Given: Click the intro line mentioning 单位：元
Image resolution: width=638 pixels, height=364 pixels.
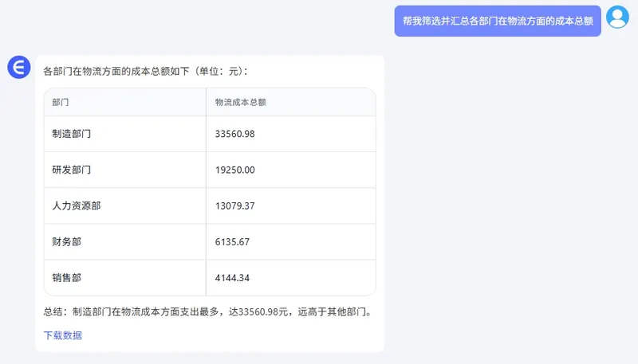Looking at the screenshot, I should click(x=145, y=71).
